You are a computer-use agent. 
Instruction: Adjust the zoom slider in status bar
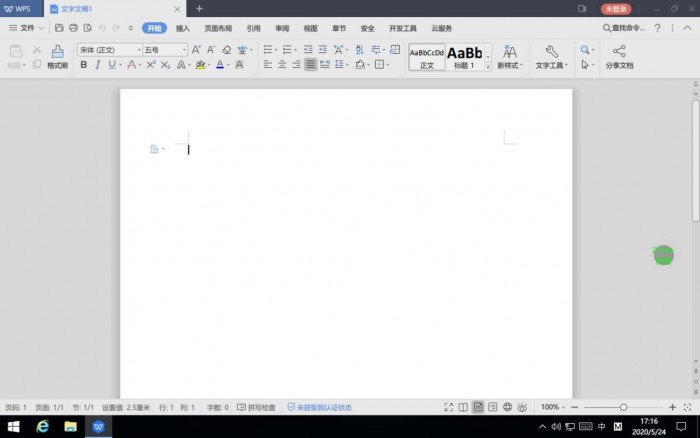pos(623,408)
